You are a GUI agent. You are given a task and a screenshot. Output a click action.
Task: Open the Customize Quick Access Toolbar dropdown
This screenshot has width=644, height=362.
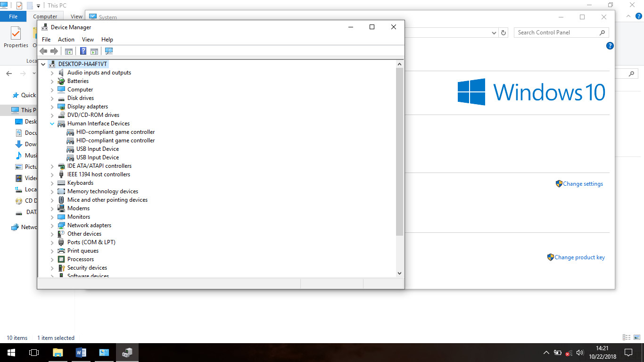coord(38,6)
